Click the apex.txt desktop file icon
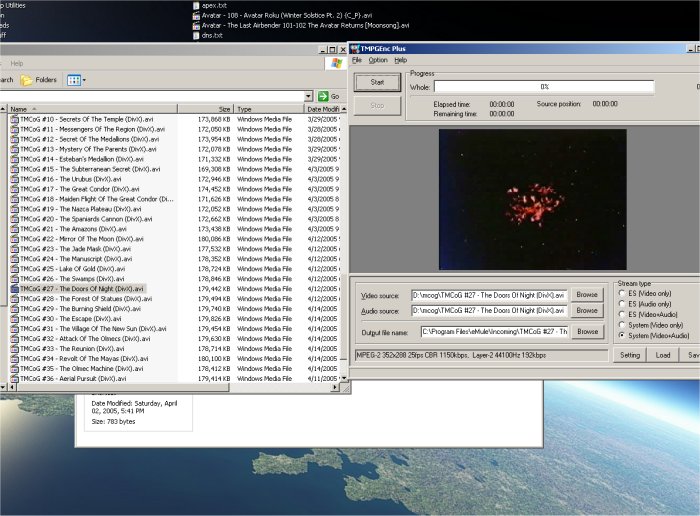 pos(195,5)
